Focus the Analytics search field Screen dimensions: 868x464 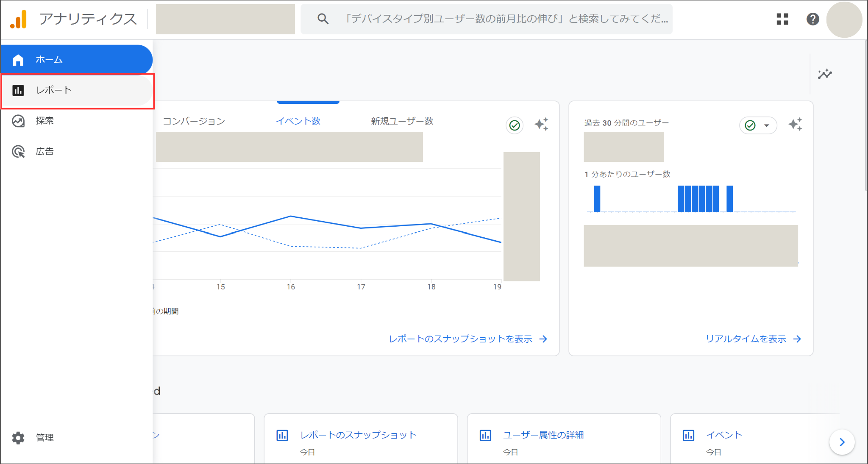(x=486, y=19)
